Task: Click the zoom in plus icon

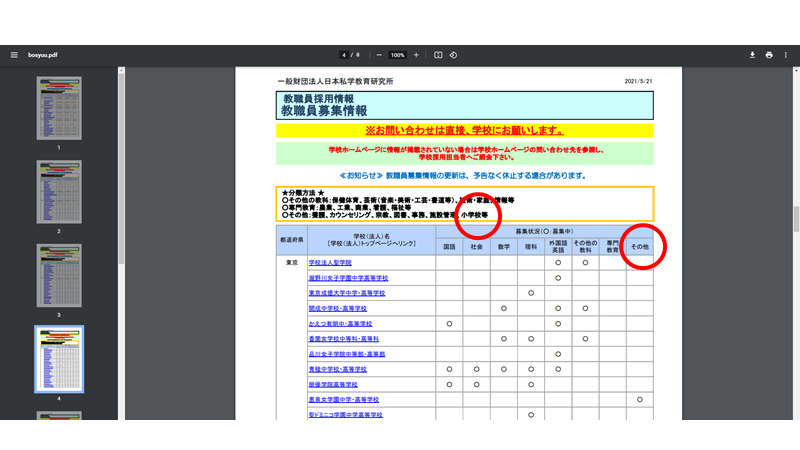Action: click(x=416, y=55)
